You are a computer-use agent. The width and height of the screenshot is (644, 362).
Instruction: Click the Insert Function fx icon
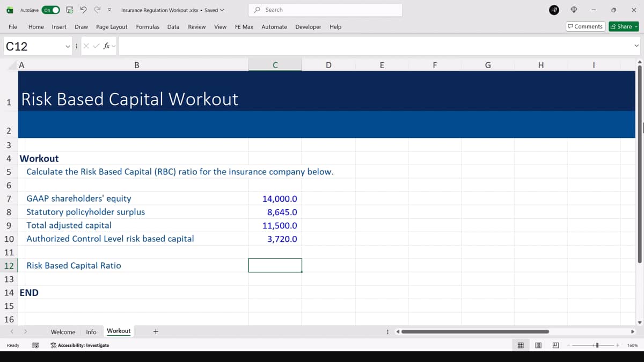click(107, 46)
